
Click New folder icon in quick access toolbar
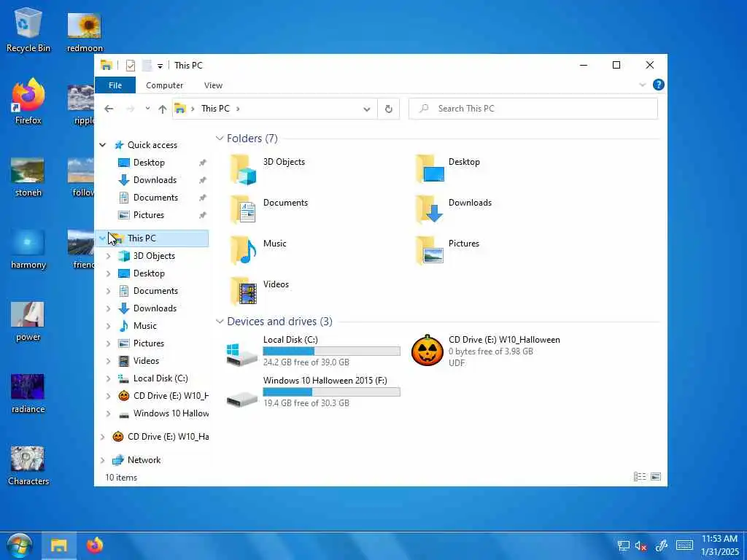coord(147,65)
